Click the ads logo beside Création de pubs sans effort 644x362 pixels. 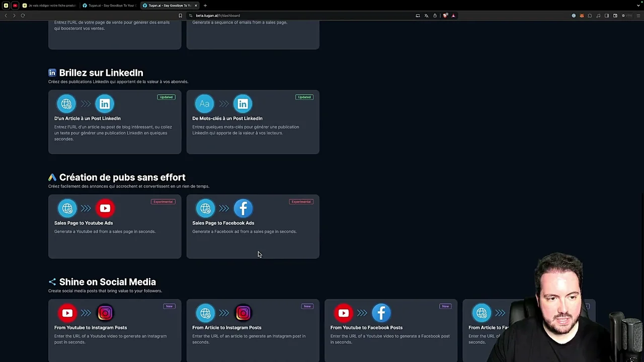pos(52,177)
